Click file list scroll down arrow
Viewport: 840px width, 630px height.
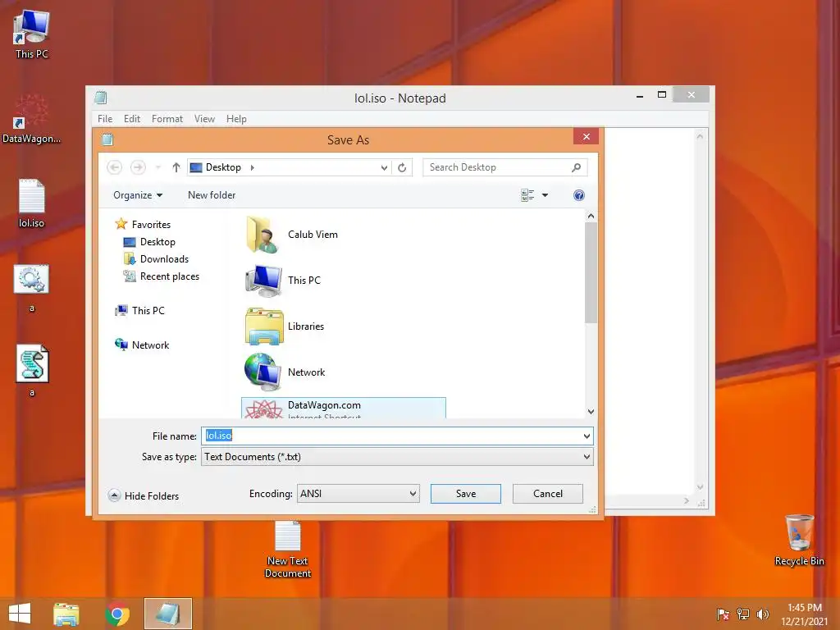591,412
